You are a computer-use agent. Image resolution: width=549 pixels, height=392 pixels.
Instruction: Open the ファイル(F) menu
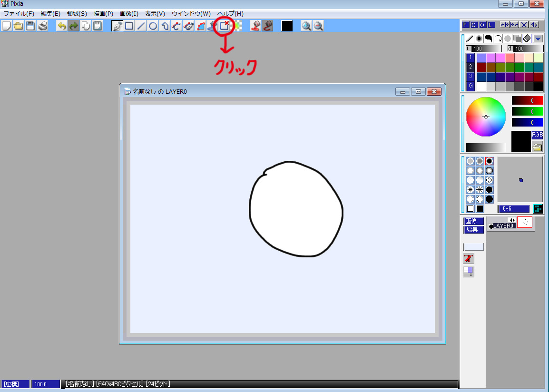(x=19, y=14)
